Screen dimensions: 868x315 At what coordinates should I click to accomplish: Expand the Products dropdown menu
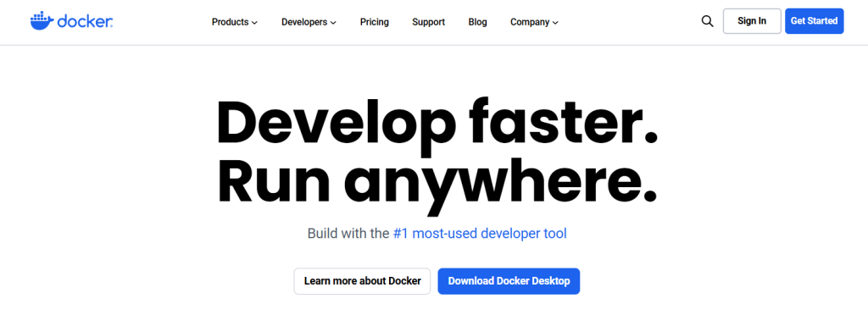(x=235, y=22)
